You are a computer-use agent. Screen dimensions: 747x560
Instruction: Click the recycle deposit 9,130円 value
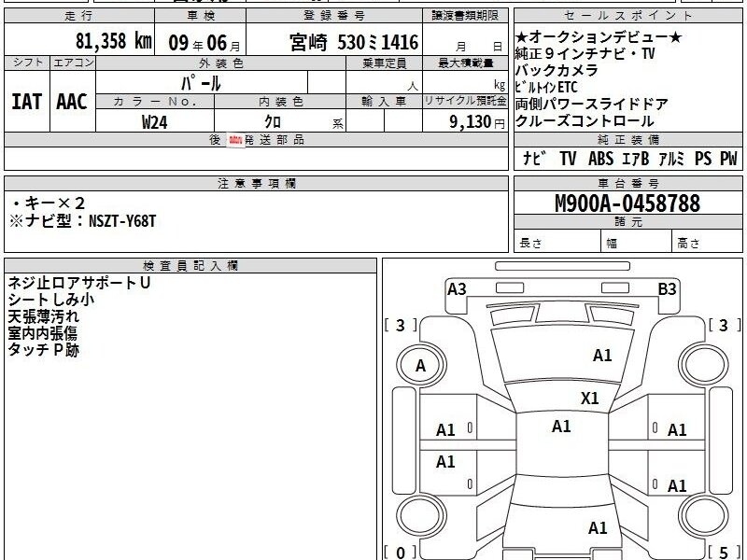(x=477, y=122)
